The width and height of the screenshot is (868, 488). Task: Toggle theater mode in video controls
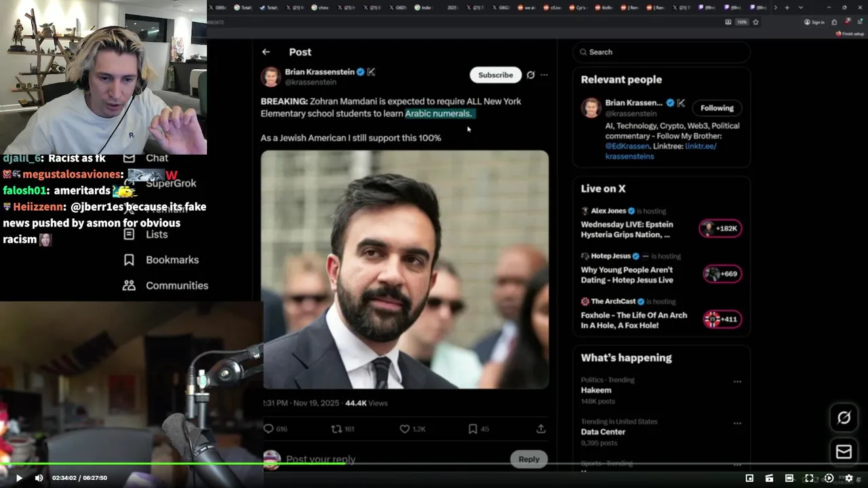tap(789, 478)
